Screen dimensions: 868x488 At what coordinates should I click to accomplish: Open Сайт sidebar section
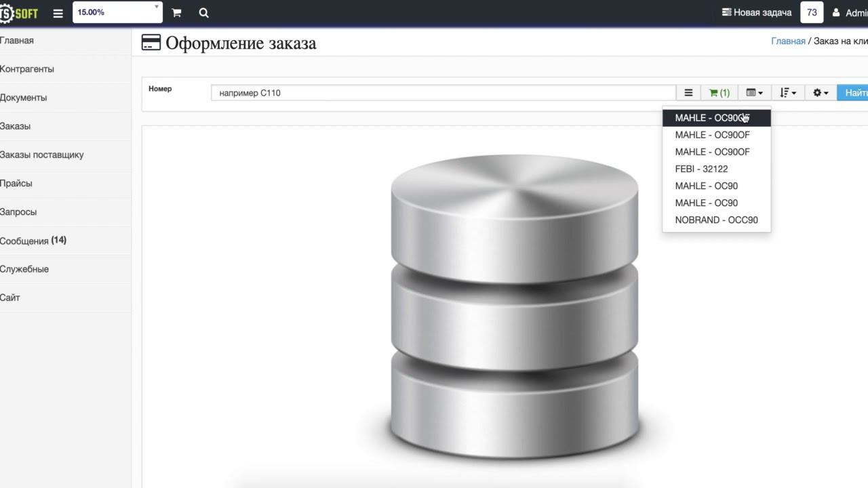[65, 298]
